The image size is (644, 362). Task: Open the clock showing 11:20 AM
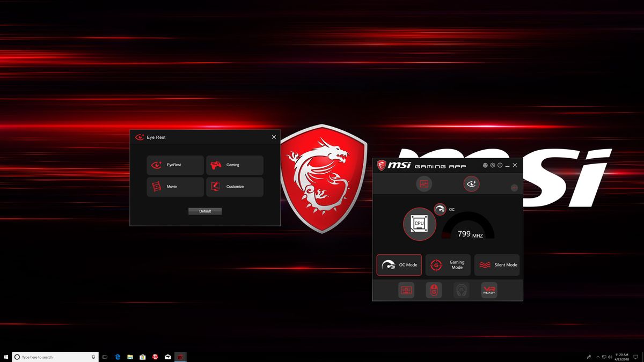621,357
